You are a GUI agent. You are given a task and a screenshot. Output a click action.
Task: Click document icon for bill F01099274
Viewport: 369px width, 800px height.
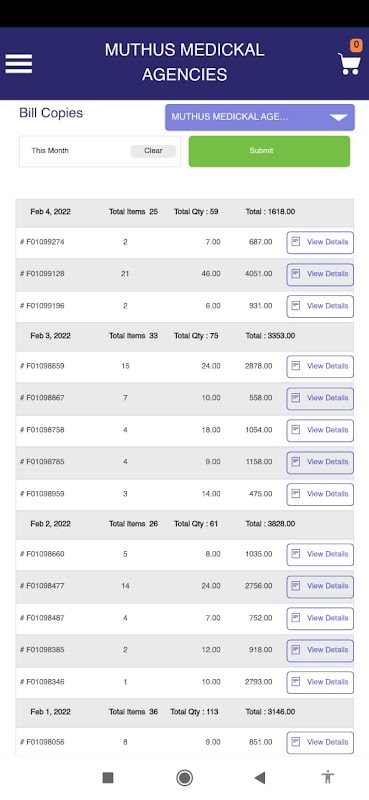tap(296, 242)
